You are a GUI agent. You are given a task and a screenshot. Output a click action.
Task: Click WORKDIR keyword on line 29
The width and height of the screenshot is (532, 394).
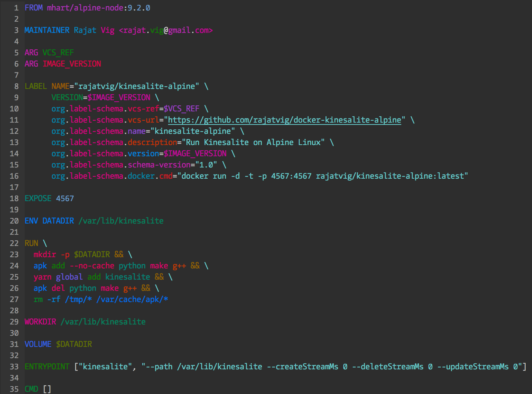point(40,322)
